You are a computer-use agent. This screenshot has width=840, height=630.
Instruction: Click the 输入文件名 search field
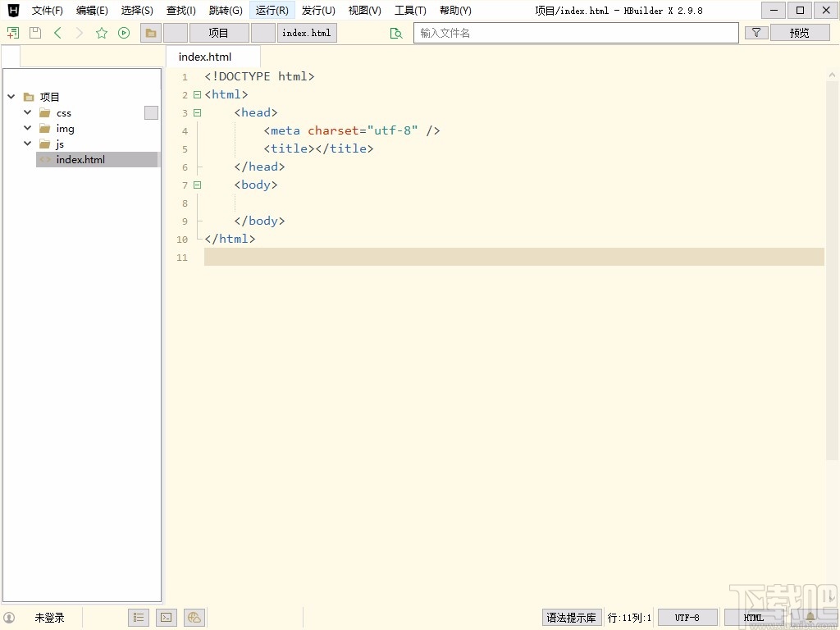tap(576, 33)
